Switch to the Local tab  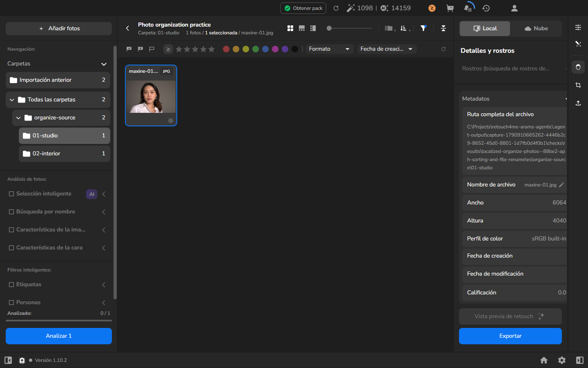485,29
